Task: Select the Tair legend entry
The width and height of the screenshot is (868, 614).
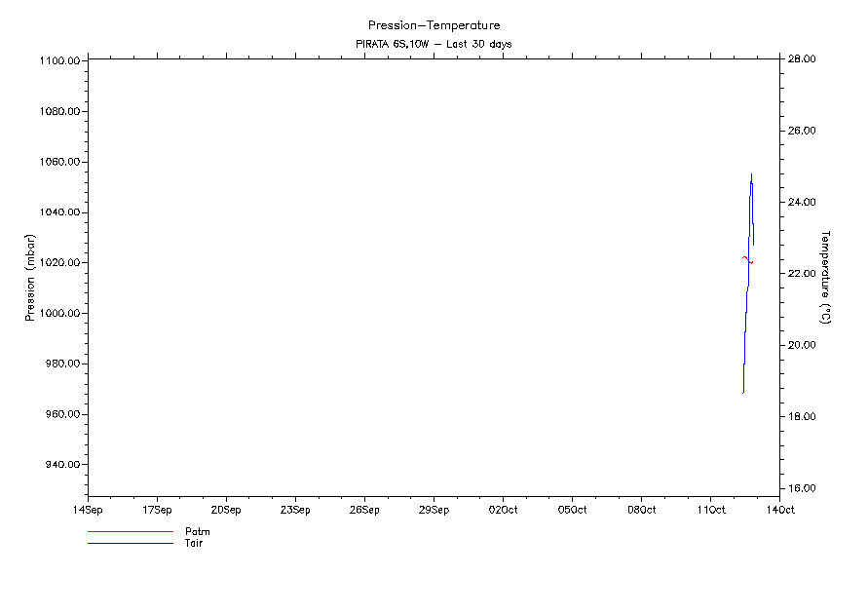Action: click(x=194, y=543)
